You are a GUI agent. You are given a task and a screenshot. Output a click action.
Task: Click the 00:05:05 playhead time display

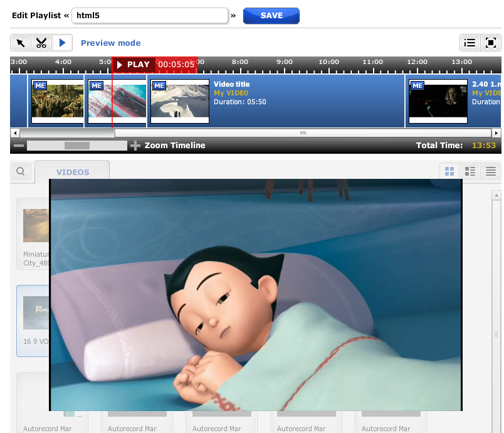click(x=176, y=65)
